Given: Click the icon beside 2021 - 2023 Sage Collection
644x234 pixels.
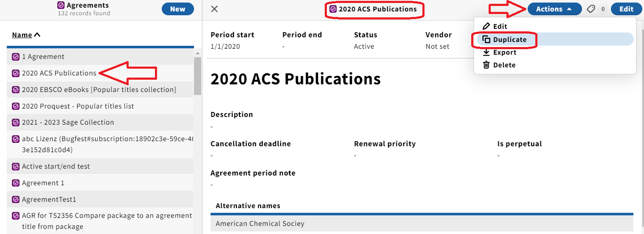Looking at the screenshot, I should (x=16, y=123).
